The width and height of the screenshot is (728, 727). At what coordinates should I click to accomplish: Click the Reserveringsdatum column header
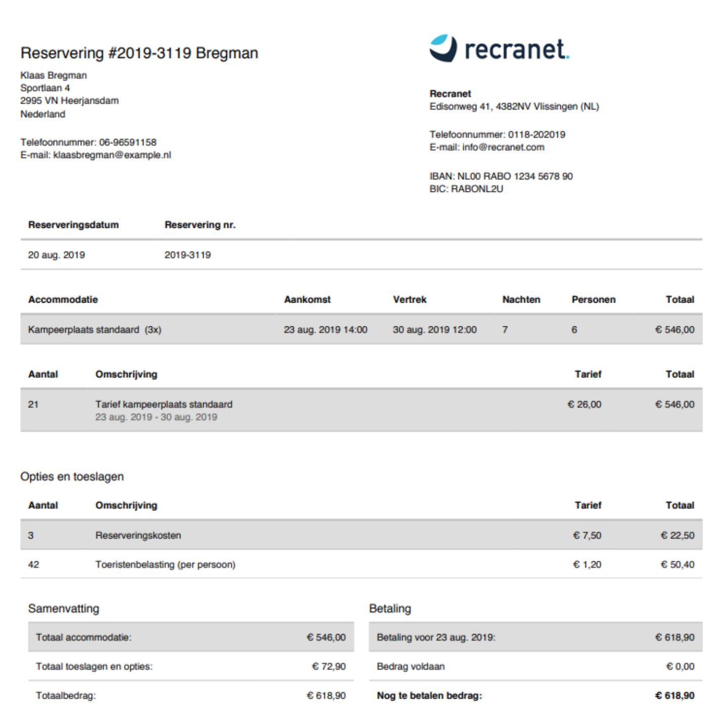coord(73,225)
